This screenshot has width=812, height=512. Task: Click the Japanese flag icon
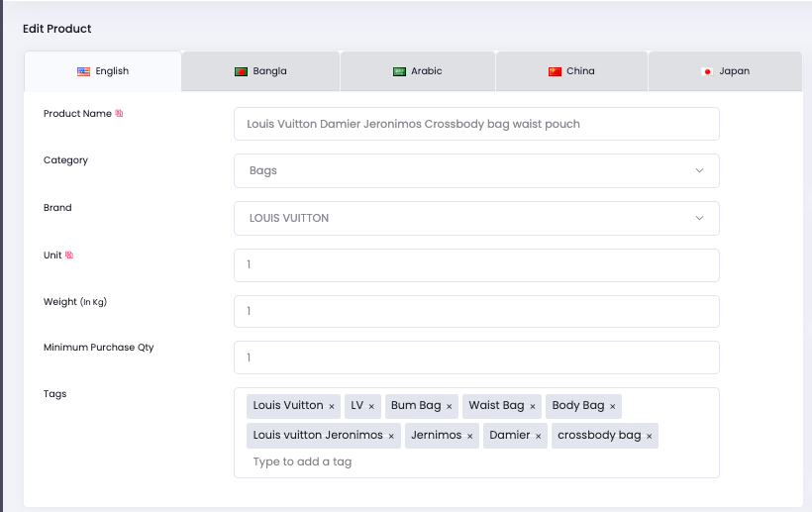pos(707,71)
